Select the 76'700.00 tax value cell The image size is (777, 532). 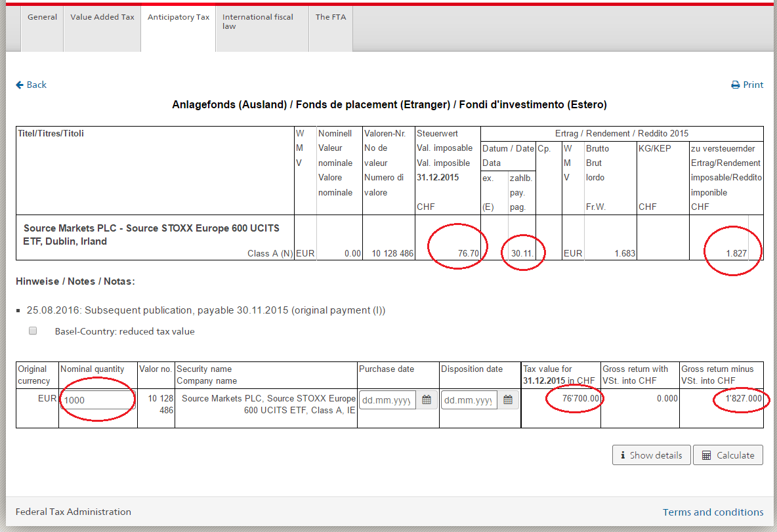click(580, 398)
